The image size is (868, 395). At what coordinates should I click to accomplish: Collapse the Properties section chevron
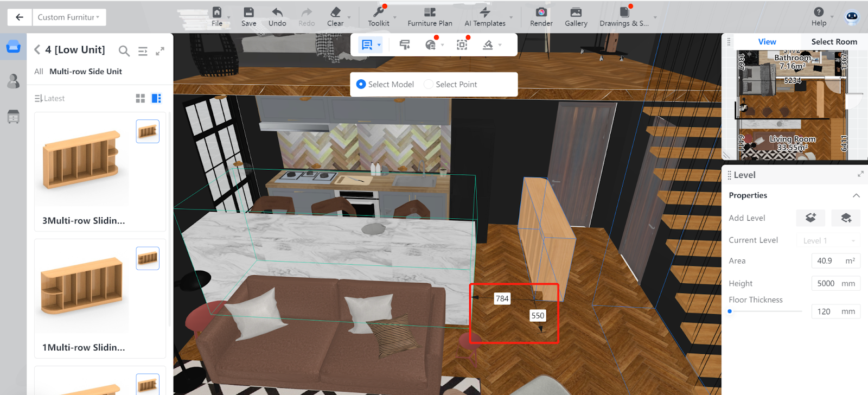(856, 195)
